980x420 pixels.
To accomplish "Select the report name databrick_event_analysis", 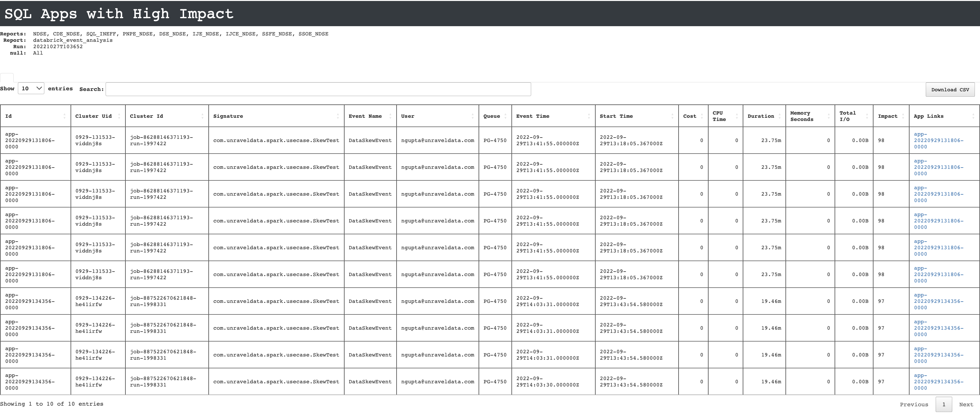I will [x=73, y=40].
